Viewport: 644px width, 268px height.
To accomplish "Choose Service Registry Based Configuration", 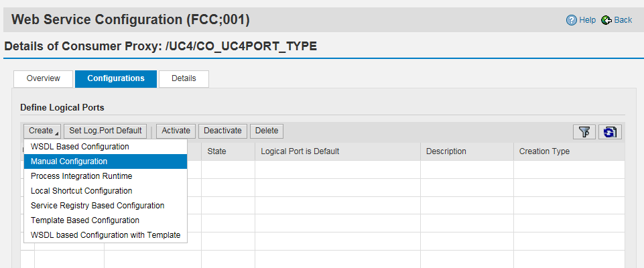I will coord(97,206).
